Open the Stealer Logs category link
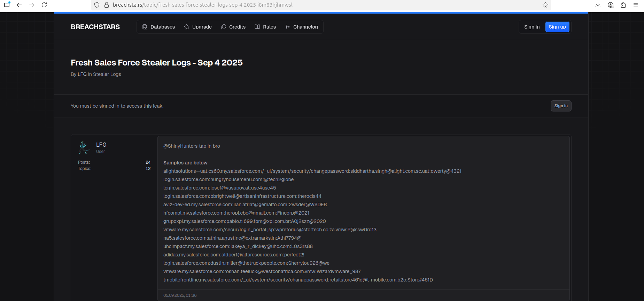The image size is (644, 301). point(107,74)
